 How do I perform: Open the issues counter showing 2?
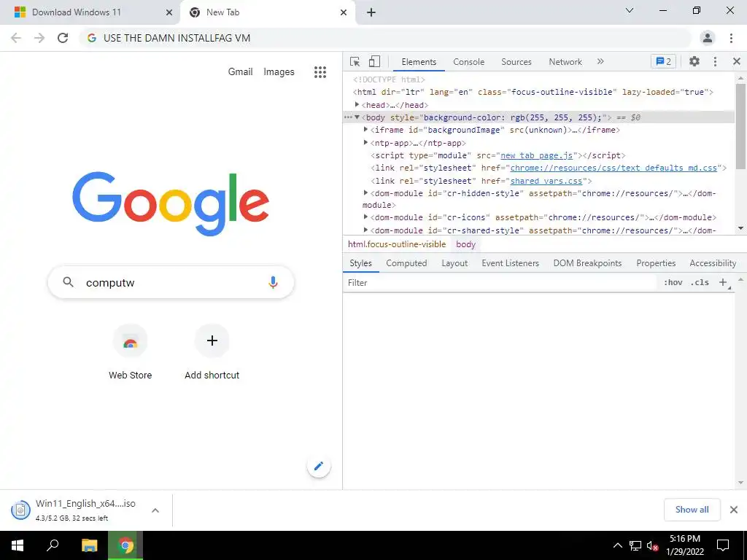click(x=663, y=61)
